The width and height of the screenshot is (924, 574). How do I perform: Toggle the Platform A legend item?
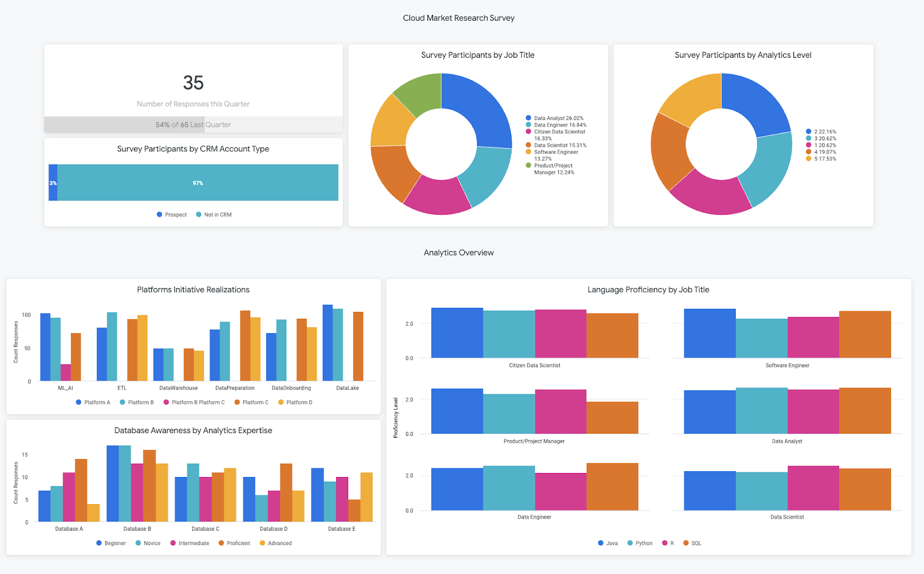pyautogui.click(x=93, y=402)
